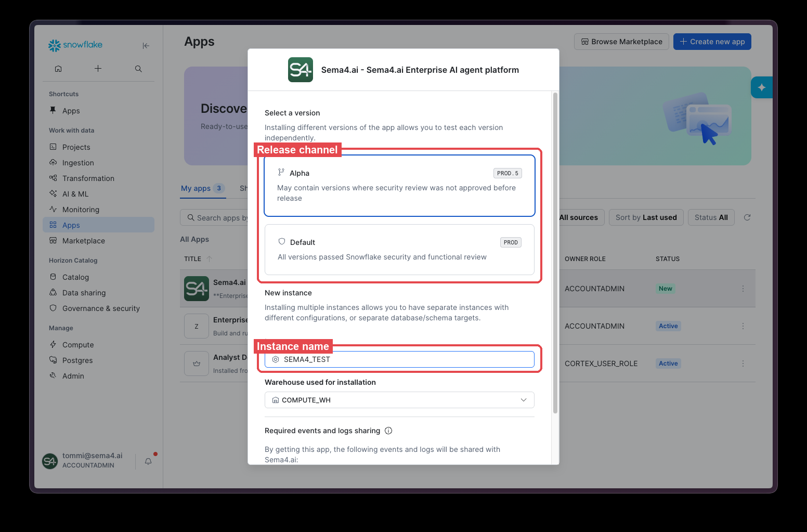Refresh the apps list

[747, 217]
